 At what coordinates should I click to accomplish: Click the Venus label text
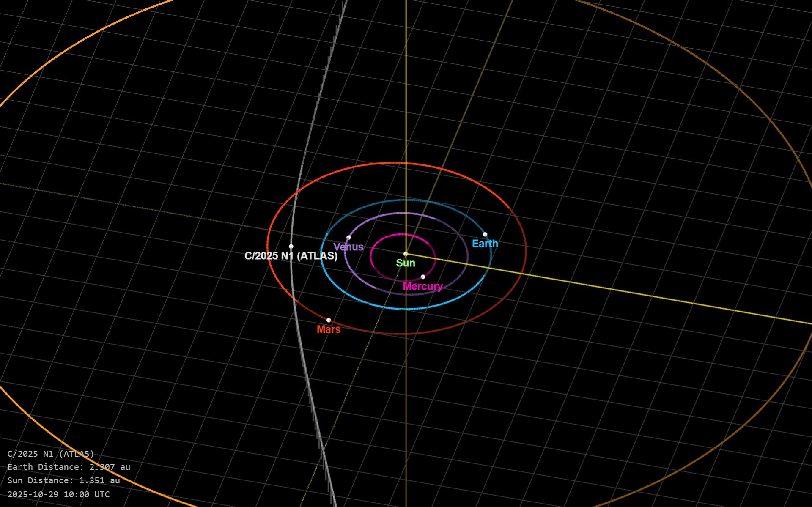tap(348, 247)
